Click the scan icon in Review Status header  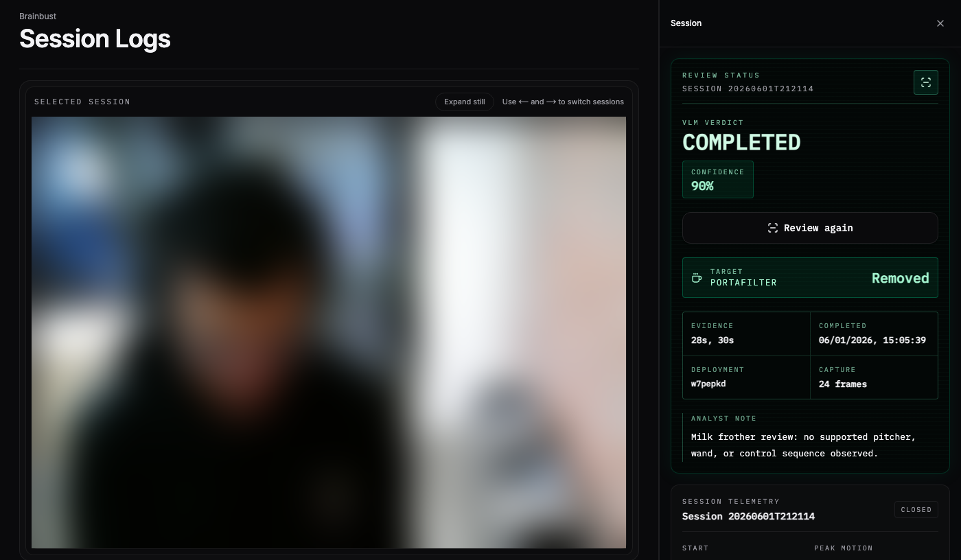coord(926,82)
